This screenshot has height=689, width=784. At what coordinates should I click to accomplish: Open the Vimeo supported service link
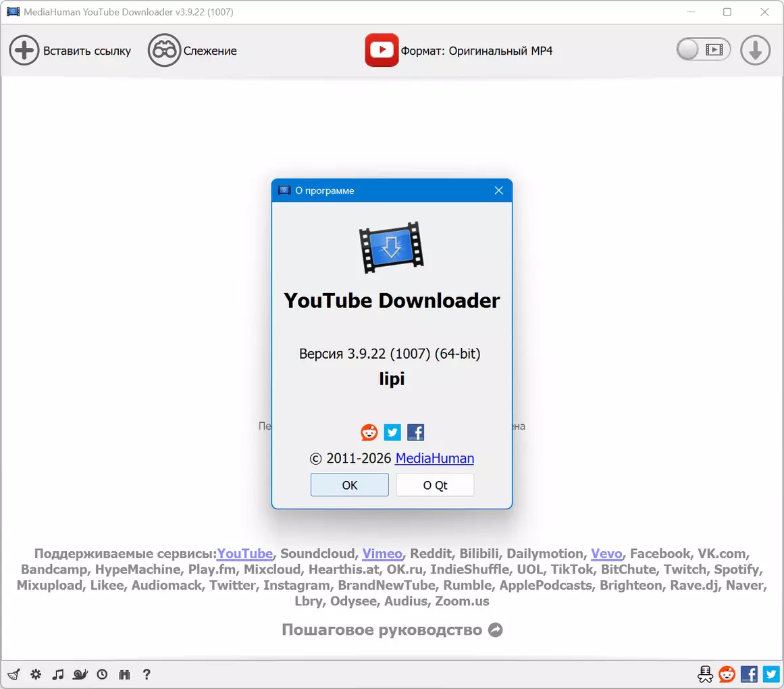pos(382,553)
